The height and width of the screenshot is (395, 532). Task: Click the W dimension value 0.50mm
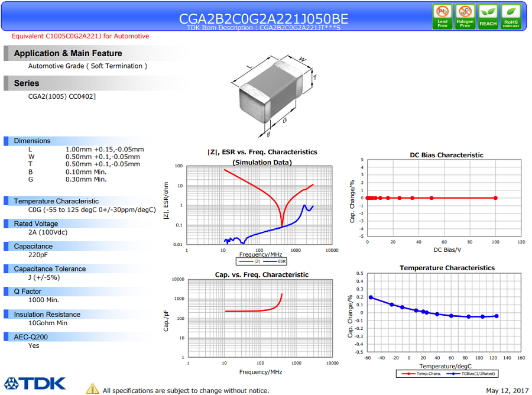tap(102, 157)
